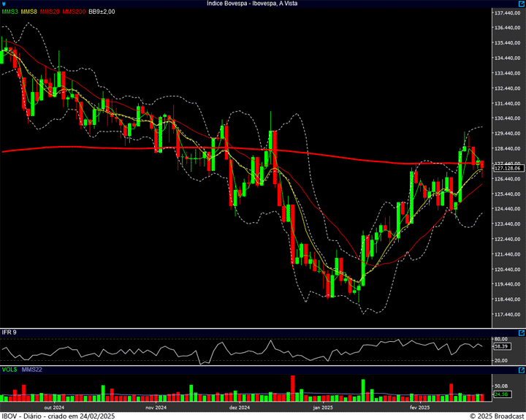Image resolution: width=526 pixels, height=420 pixels.
Task: Click the pop-out icon on the main chart title bar
Action: click(521, 4)
